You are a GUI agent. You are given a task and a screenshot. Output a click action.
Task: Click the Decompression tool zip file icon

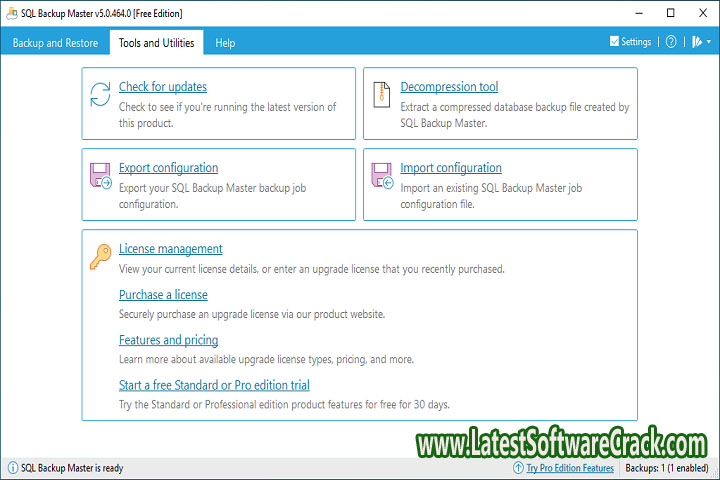pos(381,95)
